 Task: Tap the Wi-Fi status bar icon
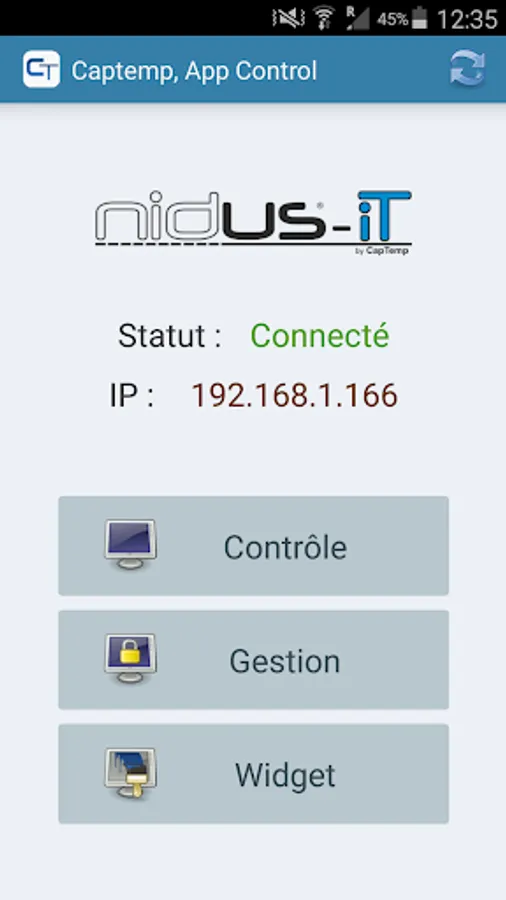325,18
